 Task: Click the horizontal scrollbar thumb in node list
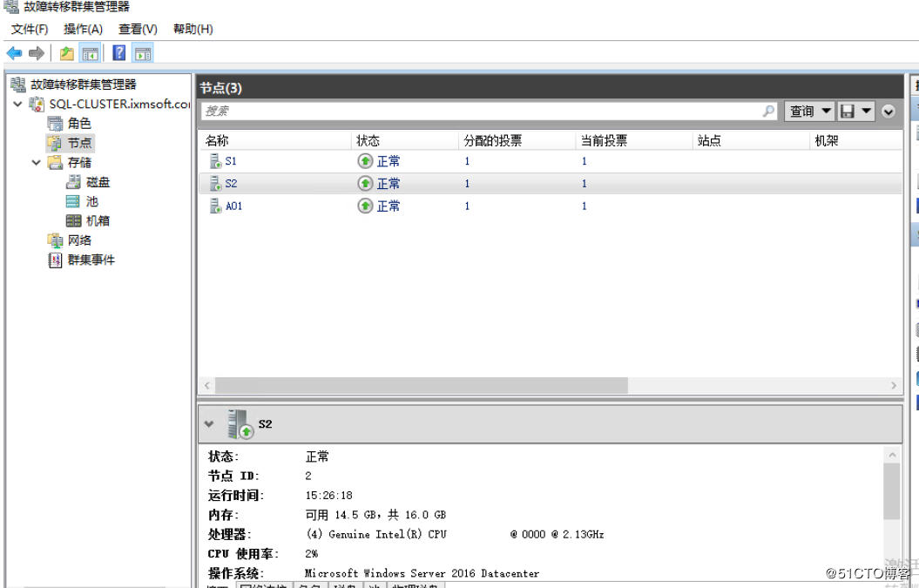click(422, 385)
